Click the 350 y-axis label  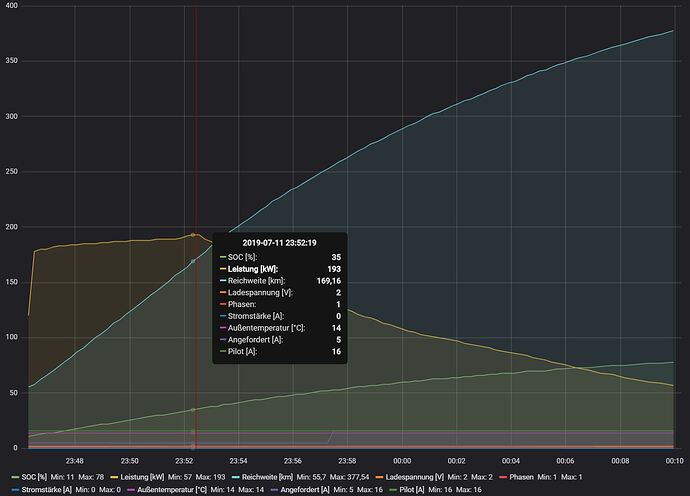[11, 61]
